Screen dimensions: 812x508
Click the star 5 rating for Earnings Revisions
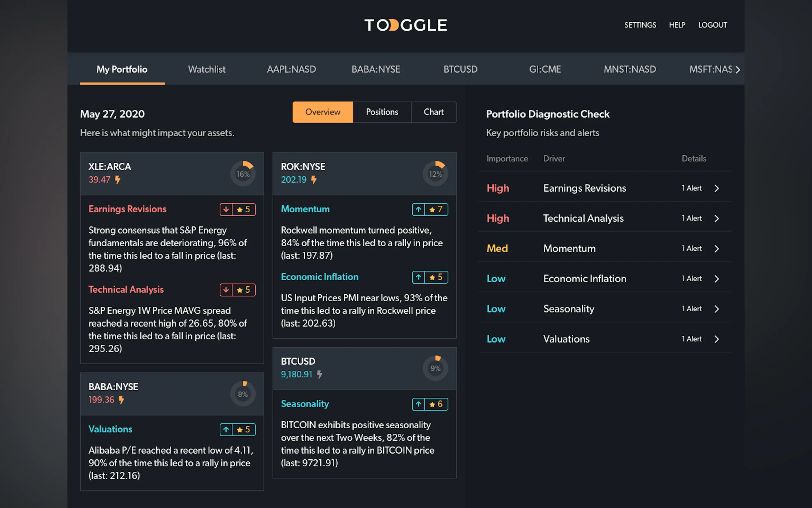(x=244, y=209)
